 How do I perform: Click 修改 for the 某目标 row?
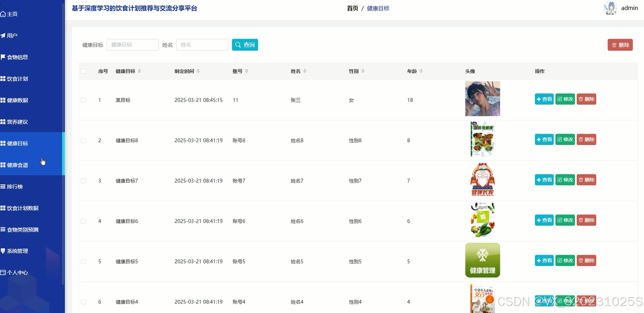(565, 99)
